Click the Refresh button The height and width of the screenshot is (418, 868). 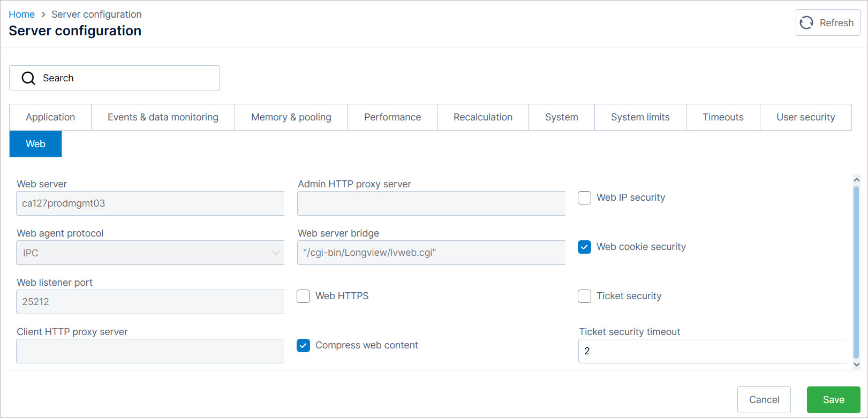click(x=828, y=22)
